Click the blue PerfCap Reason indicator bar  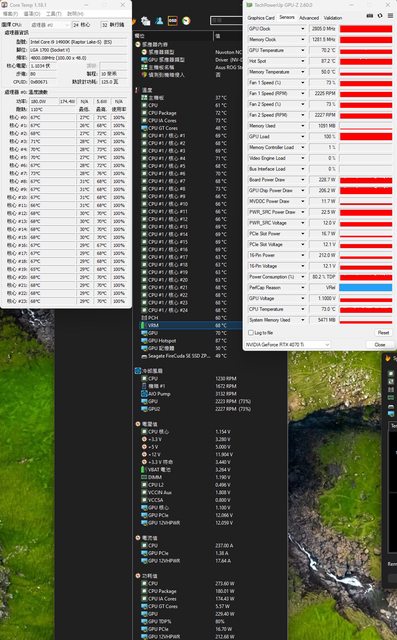click(366, 288)
